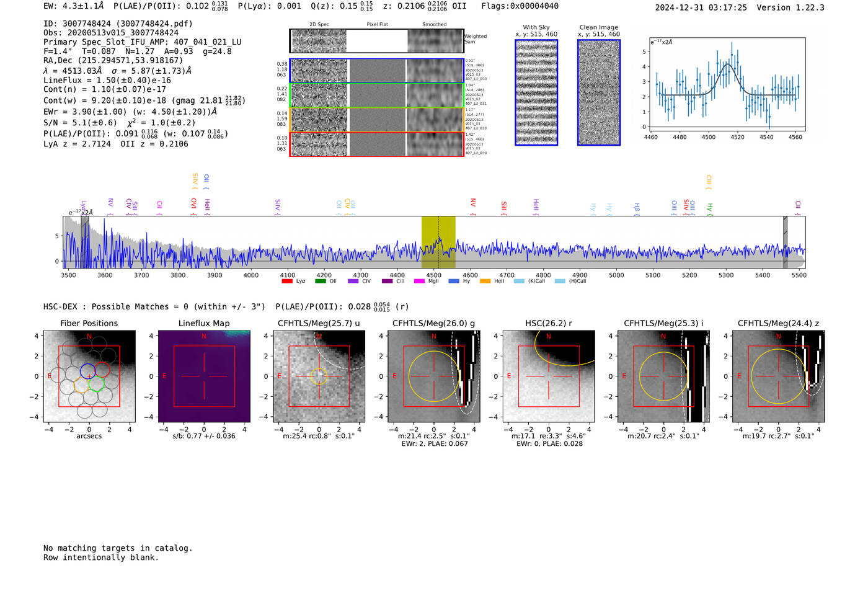Screen dimensions: 868x591
Task: Open the Fiber Positions image
Action: pos(89,376)
